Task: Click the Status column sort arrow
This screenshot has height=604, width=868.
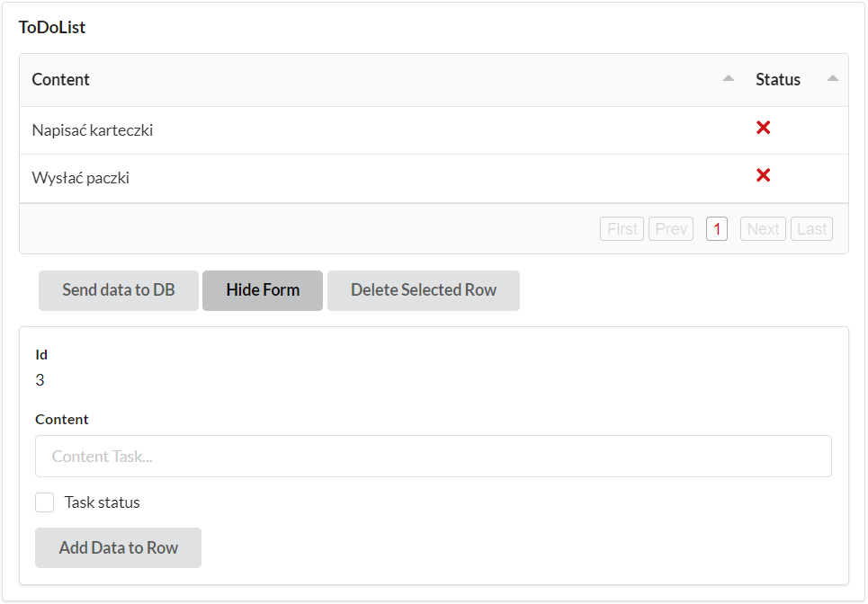Action: pyautogui.click(x=832, y=79)
